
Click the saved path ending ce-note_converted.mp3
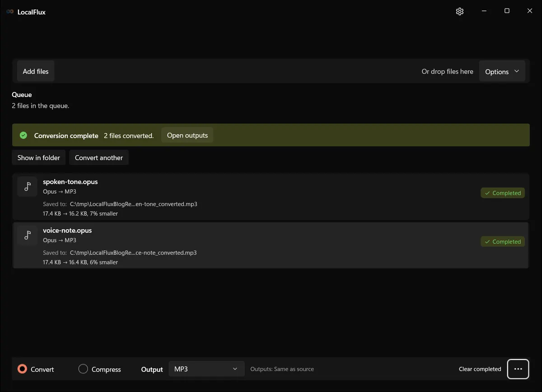click(133, 253)
